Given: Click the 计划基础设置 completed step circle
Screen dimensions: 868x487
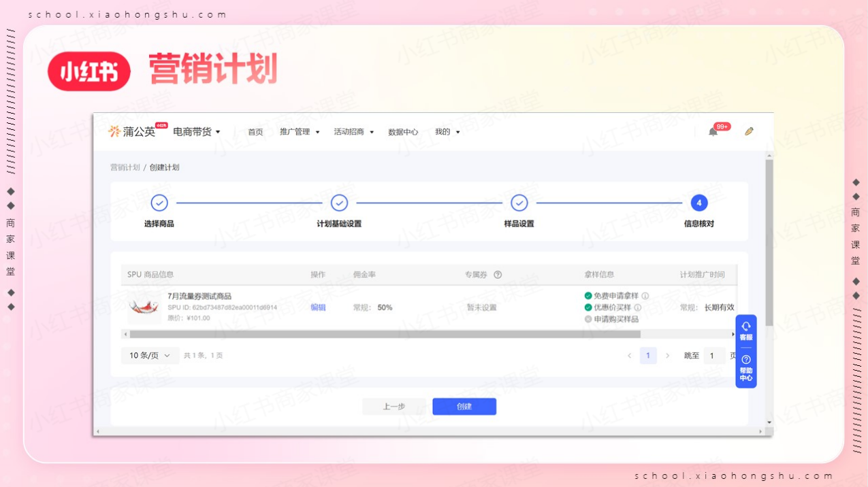Looking at the screenshot, I should coord(339,203).
